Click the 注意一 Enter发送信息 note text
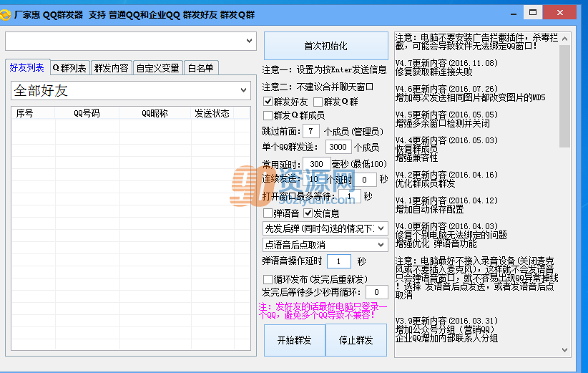The width and height of the screenshot is (588, 373). click(324, 69)
